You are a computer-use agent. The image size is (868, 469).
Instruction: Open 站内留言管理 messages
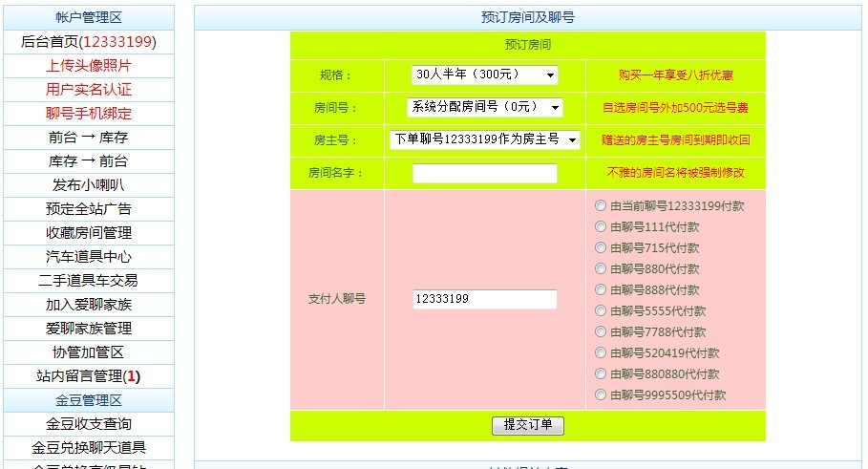tap(88, 376)
